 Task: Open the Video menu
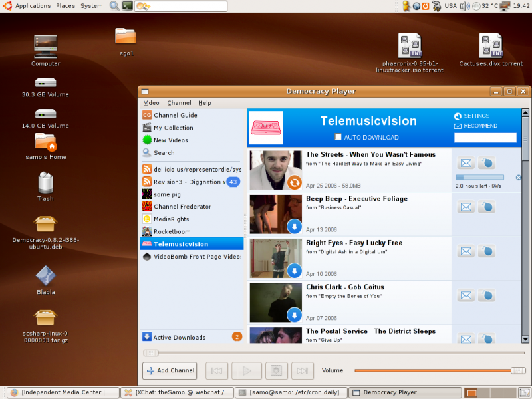(x=152, y=103)
